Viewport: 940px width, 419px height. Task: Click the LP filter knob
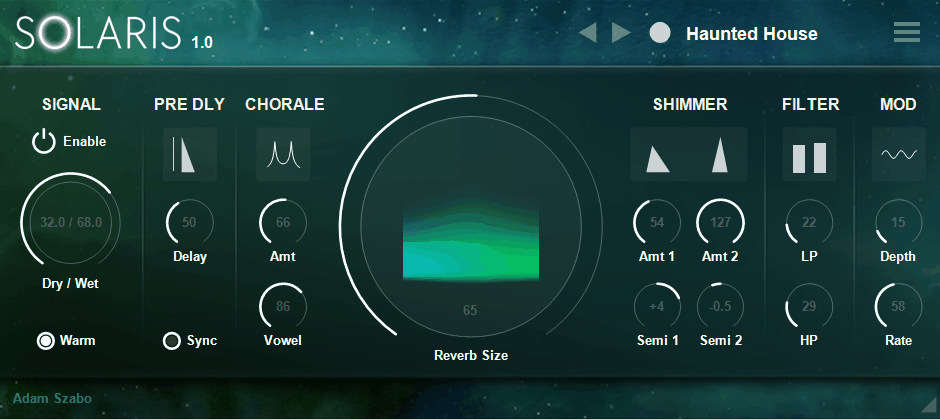[x=809, y=222]
